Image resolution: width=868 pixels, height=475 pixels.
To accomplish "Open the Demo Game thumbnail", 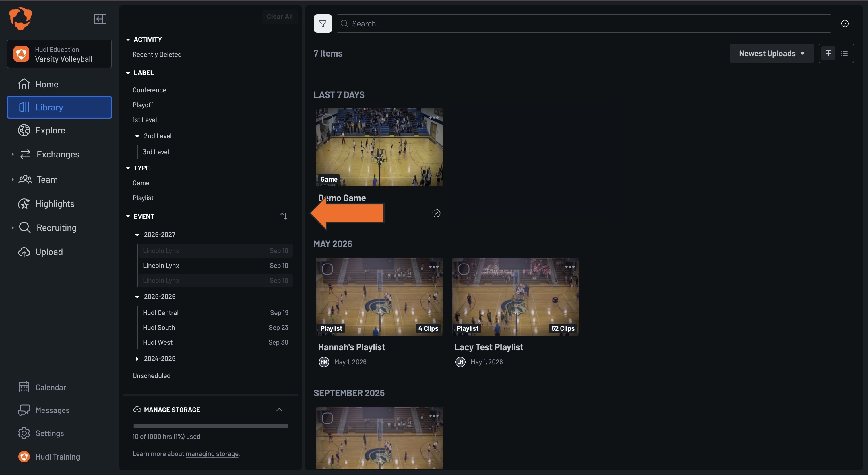I will 379,147.
